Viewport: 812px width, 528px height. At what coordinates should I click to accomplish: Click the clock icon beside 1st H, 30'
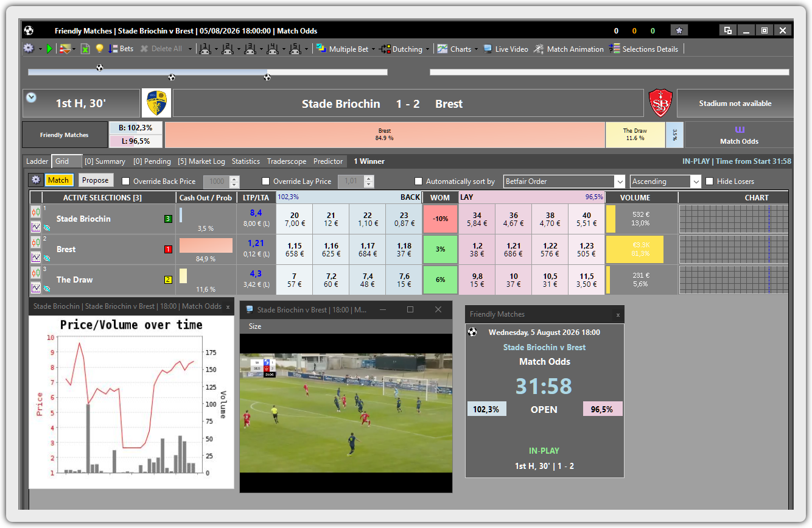(x=31, y=97)
